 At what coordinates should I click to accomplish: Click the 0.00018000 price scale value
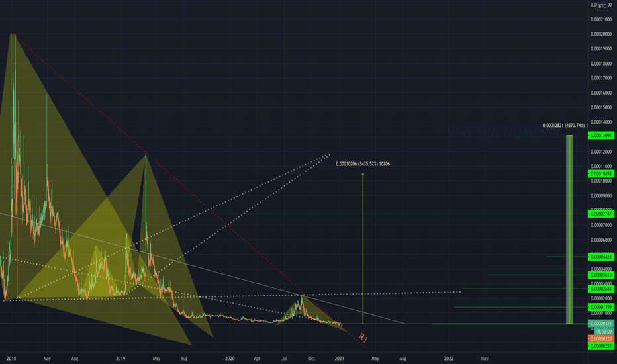point(601,64)
